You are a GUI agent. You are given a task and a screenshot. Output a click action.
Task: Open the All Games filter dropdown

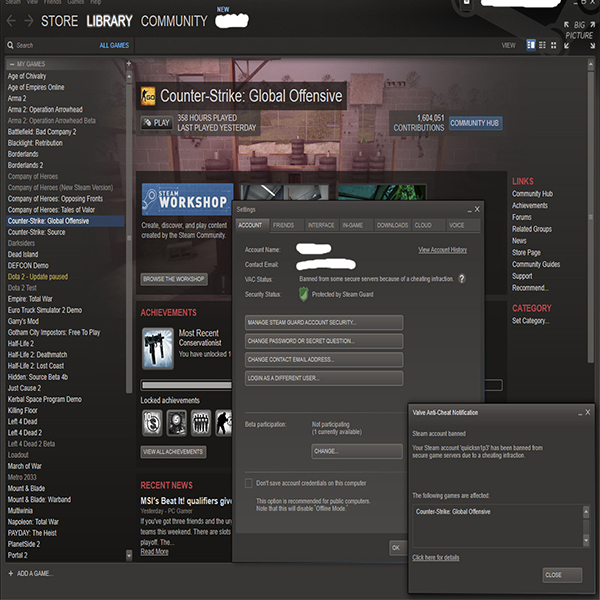[x=114, y=45]
